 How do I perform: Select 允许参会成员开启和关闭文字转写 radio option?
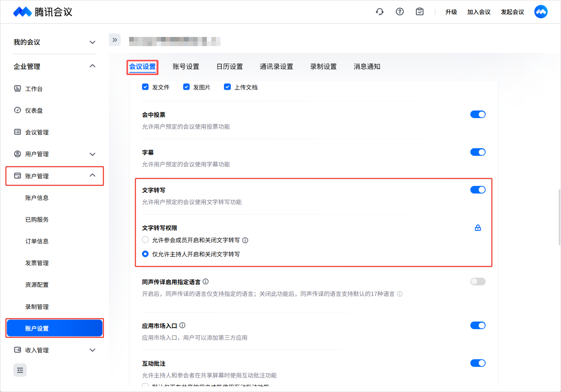(x=145, y=240)
